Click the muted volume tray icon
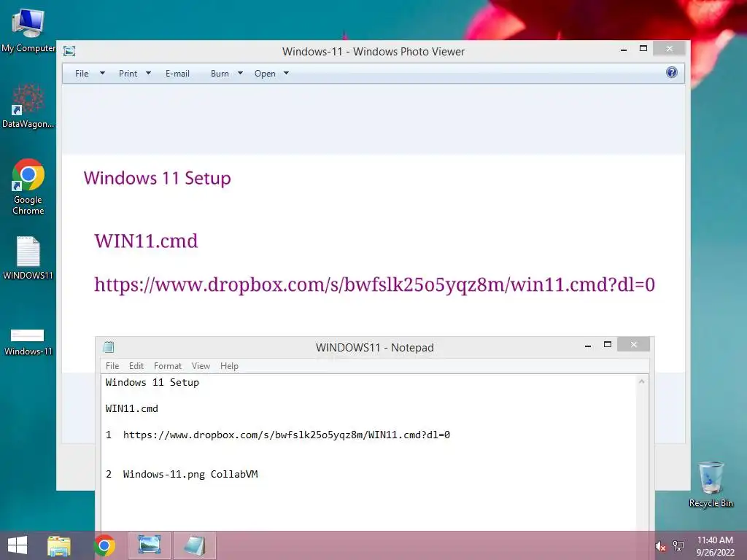This screenshot has width=747, height=560. [660, 546]
